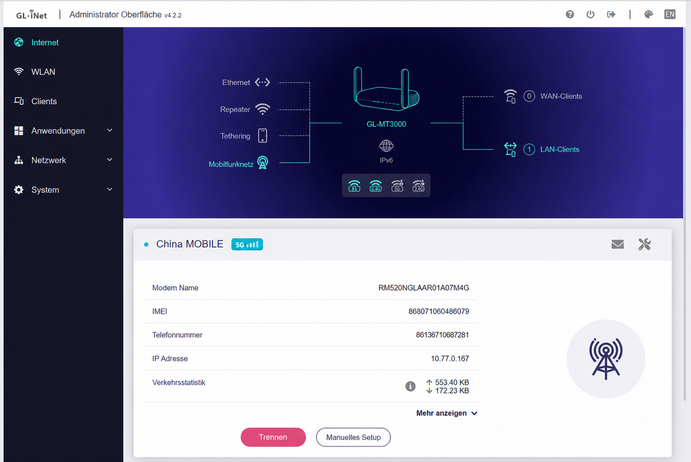Click the Tethering label
This screenshot has width=691, height=462.
(x=235, y=136)
